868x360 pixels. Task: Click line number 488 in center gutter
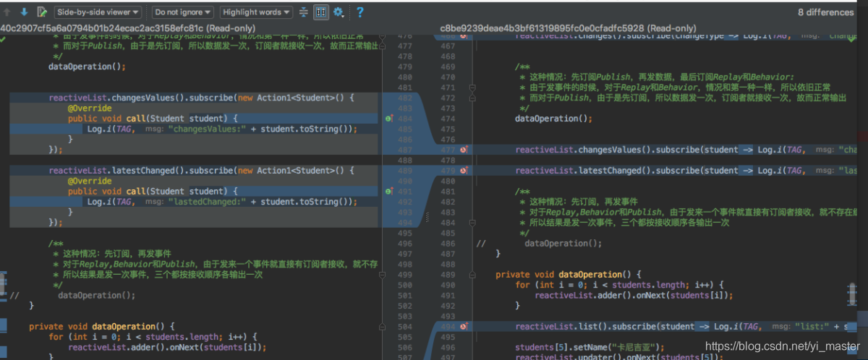(404, 160)
